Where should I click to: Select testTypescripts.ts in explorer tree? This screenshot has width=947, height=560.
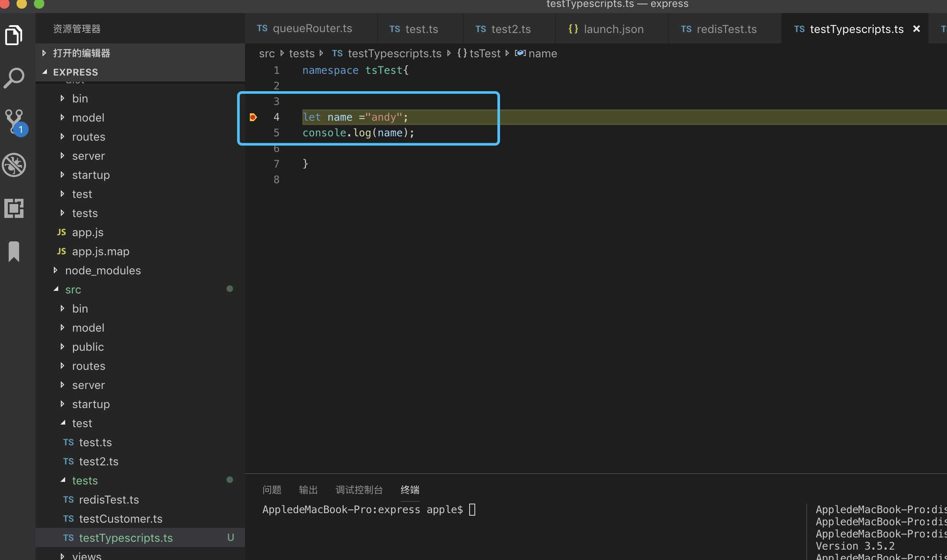(x=140, y=538)
